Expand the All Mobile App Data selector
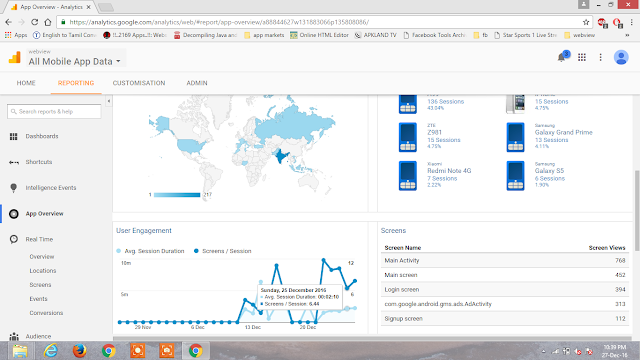The height and width of the screenshot is (360, 640). pos(74,61)
